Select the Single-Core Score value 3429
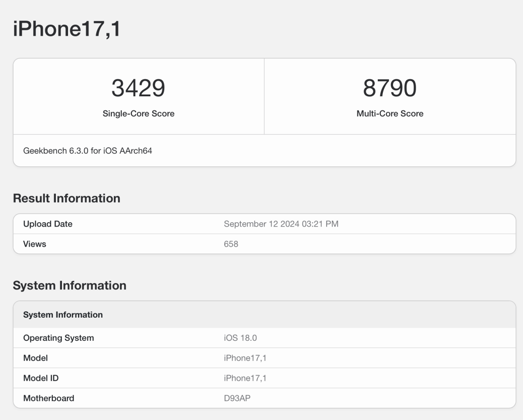 coord(138,88)
